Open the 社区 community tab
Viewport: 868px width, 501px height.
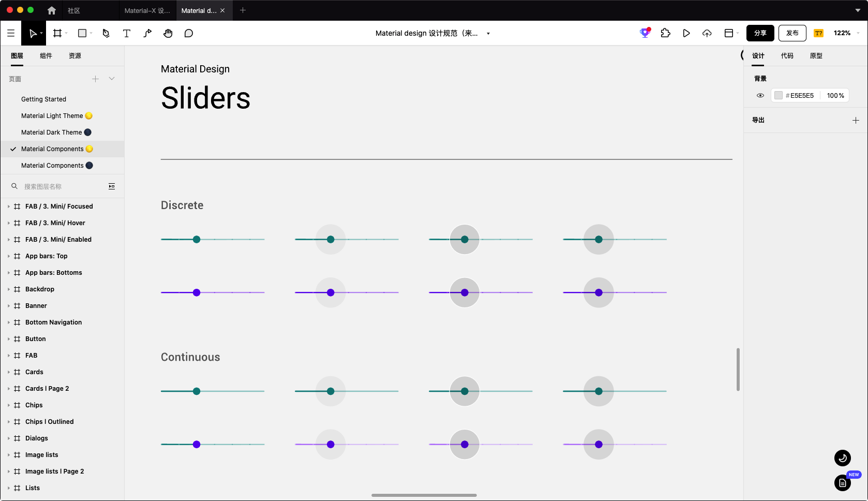coord(74,10)
